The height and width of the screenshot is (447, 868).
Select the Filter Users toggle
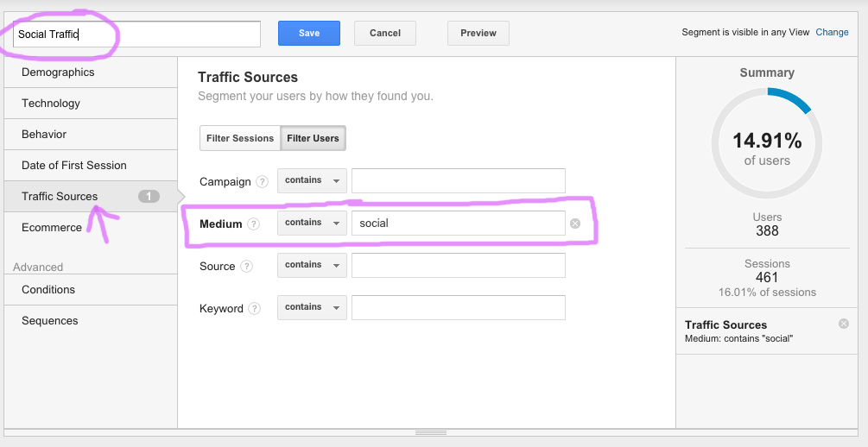pyautogui.click(x=314, y=138)
